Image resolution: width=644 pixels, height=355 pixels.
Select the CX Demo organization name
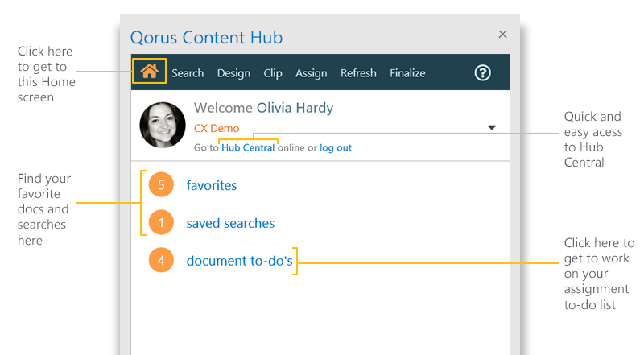tap(217, 128)
